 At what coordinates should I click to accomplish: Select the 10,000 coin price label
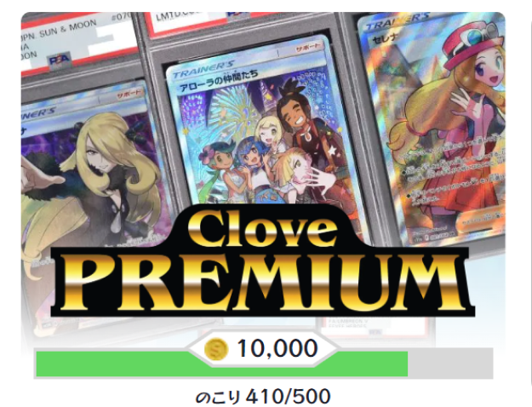point(277,348)
